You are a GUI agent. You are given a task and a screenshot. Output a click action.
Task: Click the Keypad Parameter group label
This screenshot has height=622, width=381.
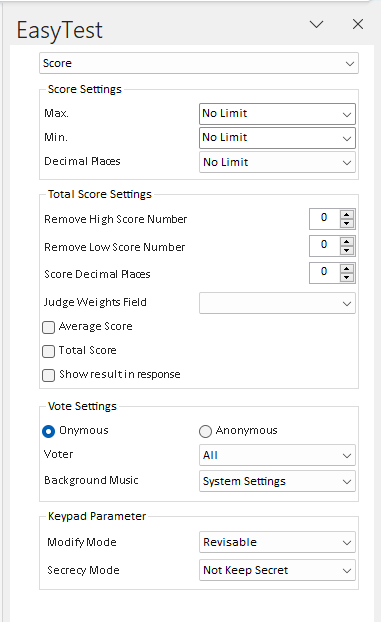click(97, 516)
